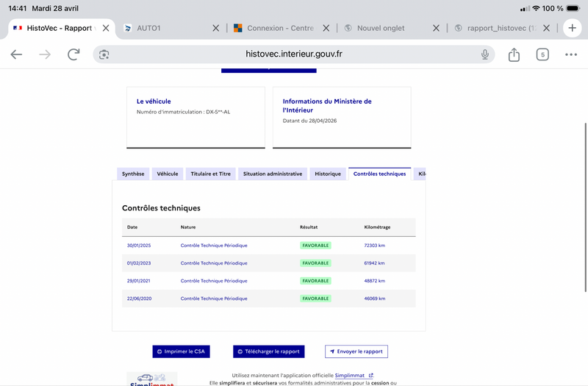Tap the microphone icon in address bar
This screenshot has width=588, height=386.
tap(485, 54)
